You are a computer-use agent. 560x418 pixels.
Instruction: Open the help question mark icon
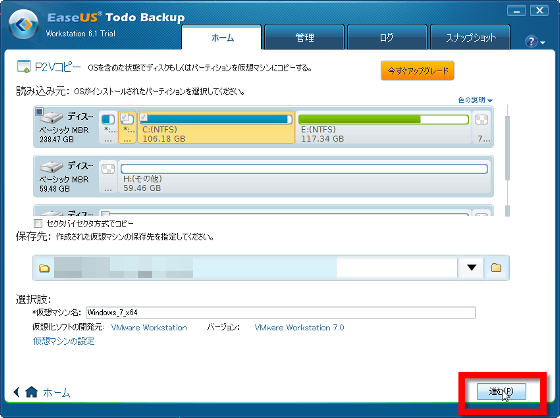pyautogui.click(x=531, y=41)
